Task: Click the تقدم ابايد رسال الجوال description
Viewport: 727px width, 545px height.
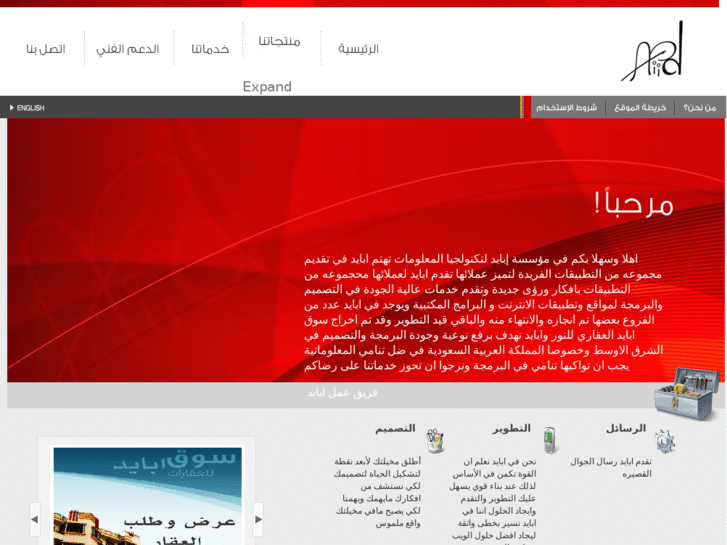Action: point(611,468)
